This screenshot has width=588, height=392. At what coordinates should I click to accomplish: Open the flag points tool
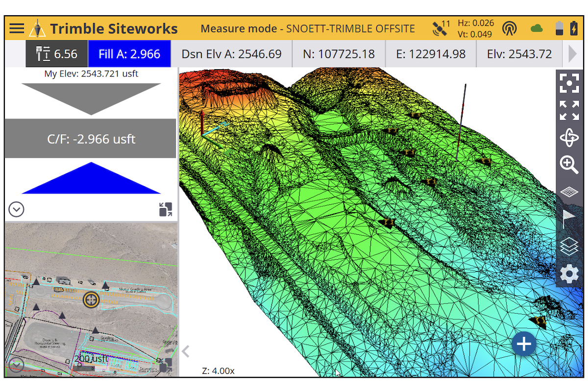point(569,219)
